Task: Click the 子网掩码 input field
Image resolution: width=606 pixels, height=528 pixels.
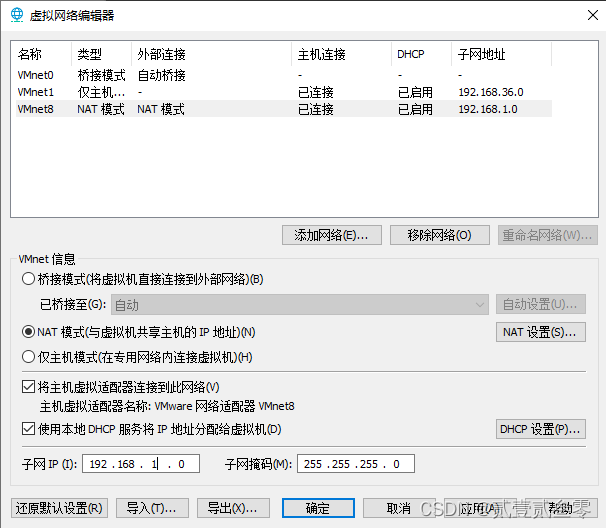Action: pyautogui.click(x=356, y=463)
